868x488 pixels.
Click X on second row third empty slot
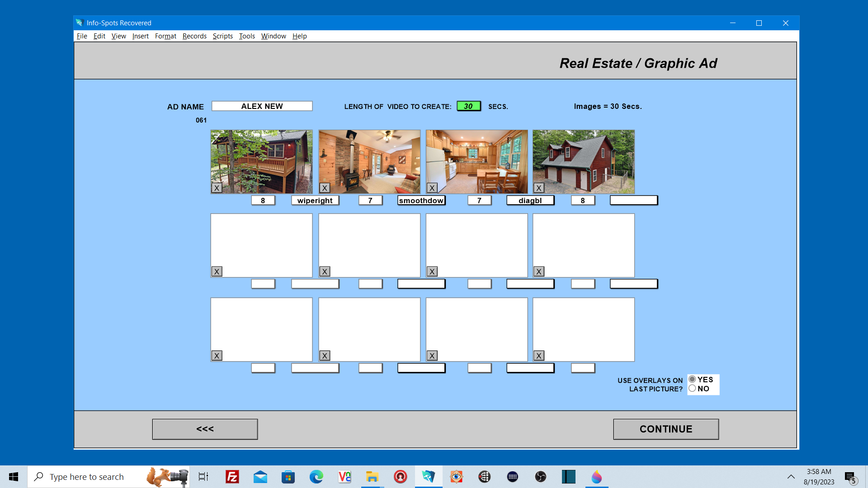pos(432,272)
